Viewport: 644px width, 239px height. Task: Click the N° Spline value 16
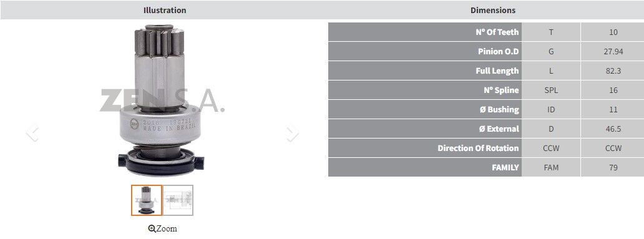(x=613, y=90)
